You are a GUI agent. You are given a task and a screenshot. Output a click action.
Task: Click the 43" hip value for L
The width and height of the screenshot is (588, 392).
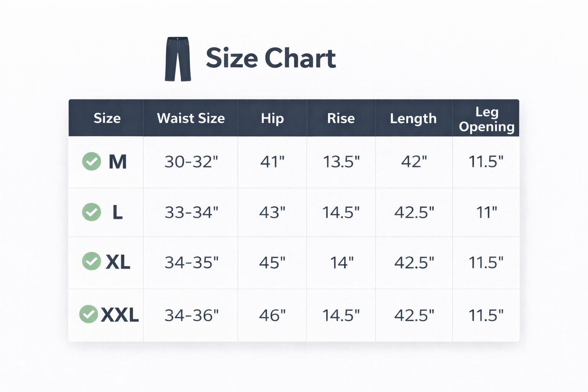(x=272, y=212)
